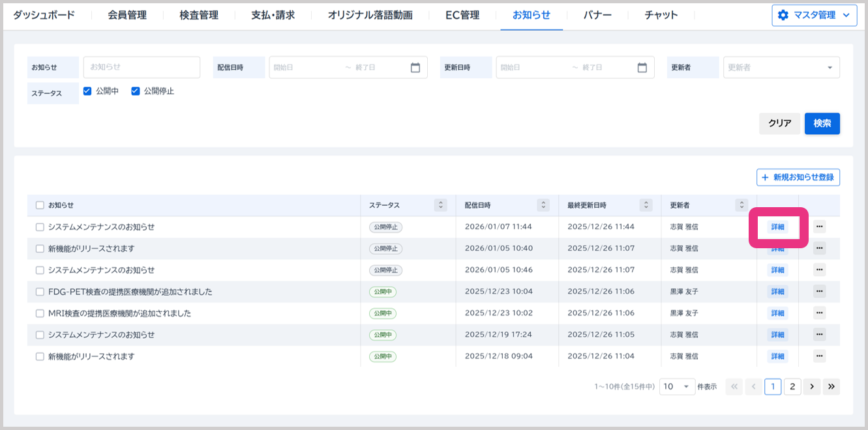The image size is (868, 430).
Task: Uncheck the 公開中 status checkbox
Action: tap(88, 91)
